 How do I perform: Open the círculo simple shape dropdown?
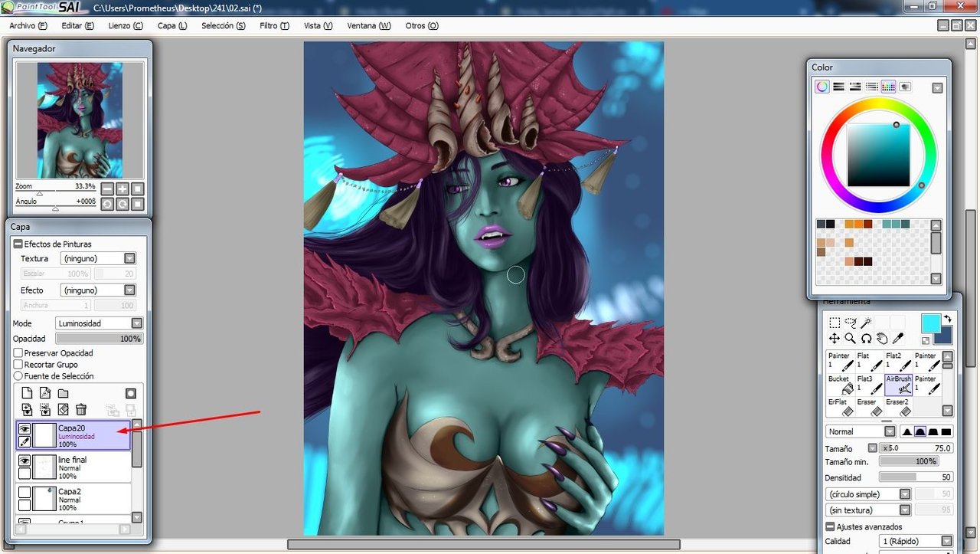click(x=869, y=494)
